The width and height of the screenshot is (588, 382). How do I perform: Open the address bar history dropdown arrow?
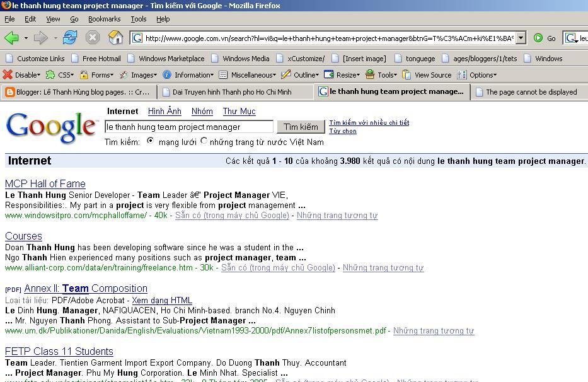(x=521, y=38)
